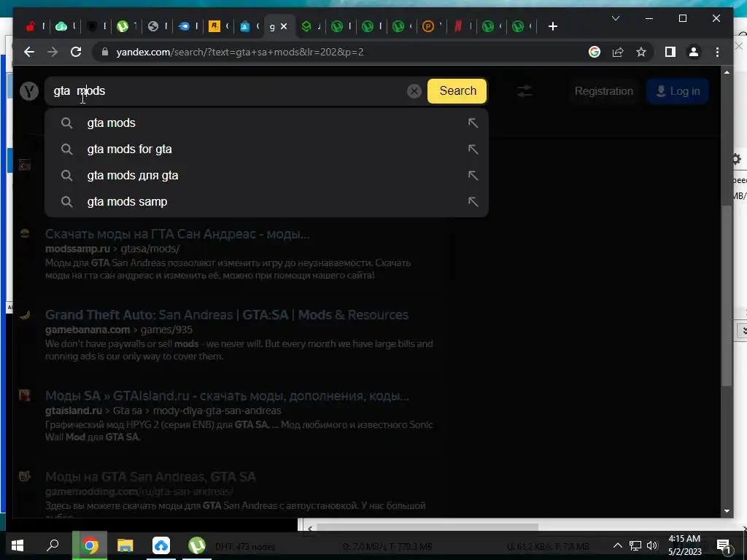Click the GTAIsland result favicon
The image size is (747, 560).
point(25,395)
